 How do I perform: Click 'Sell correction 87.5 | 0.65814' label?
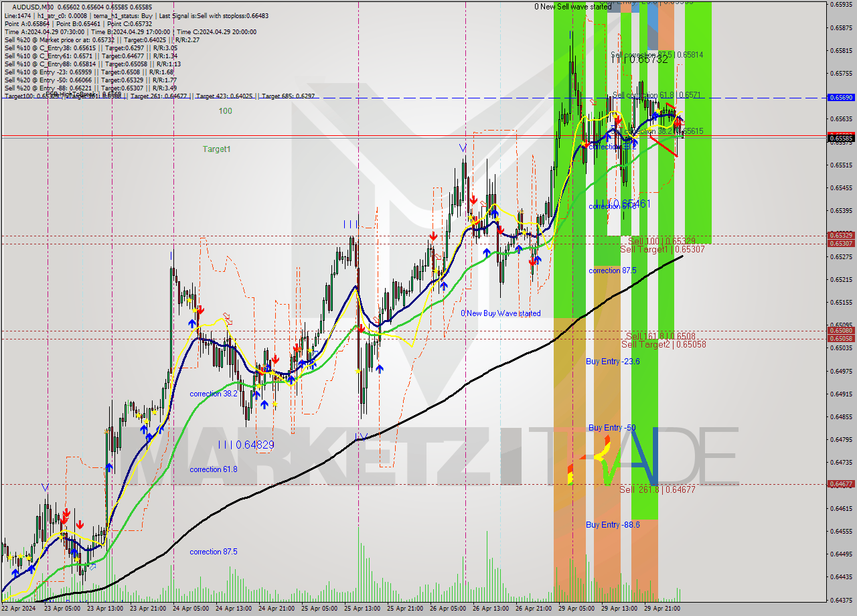pos(657,54)
